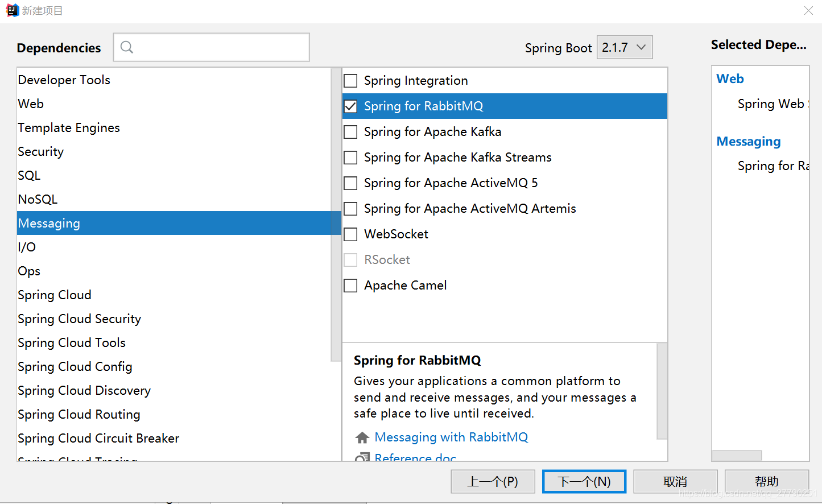Image resolution: width=822 pixels, height=504 pixels.
Task: Select the SQL category
Action: pos(174,175)
